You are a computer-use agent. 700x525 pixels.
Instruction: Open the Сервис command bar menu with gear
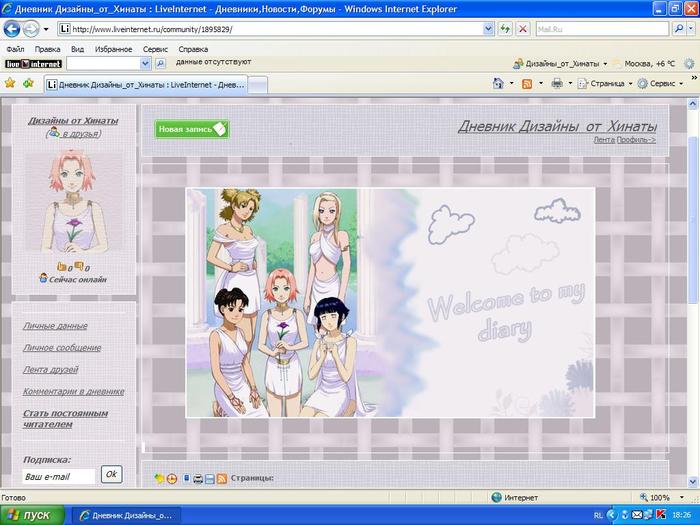click(661, 83)
